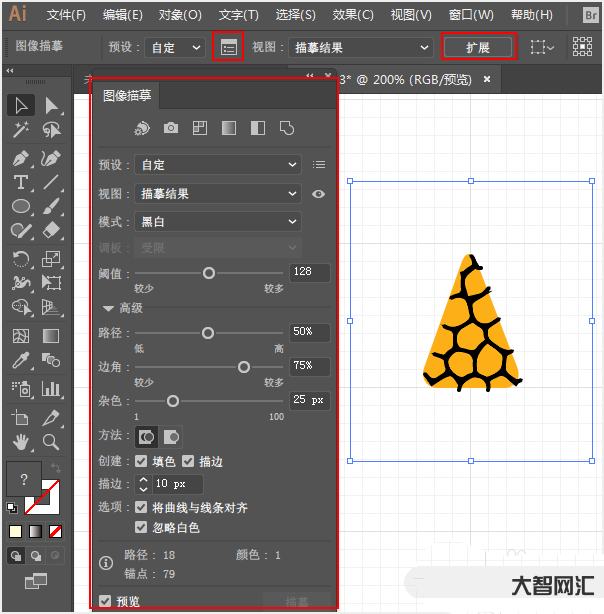The height and width of the screenshot is (614, 604).
Task: Open the 文件(F) menu
Action: coord(66,15)
